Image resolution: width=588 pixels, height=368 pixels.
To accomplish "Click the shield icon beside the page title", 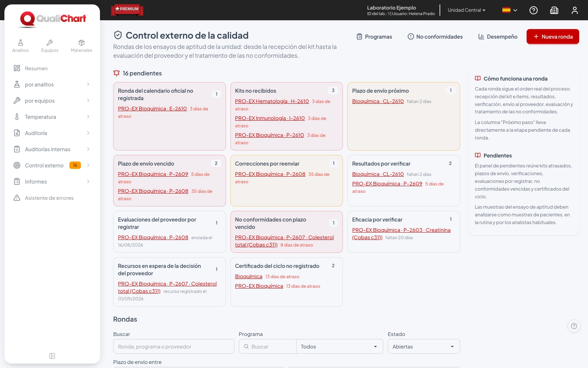I will click(118, 35).
